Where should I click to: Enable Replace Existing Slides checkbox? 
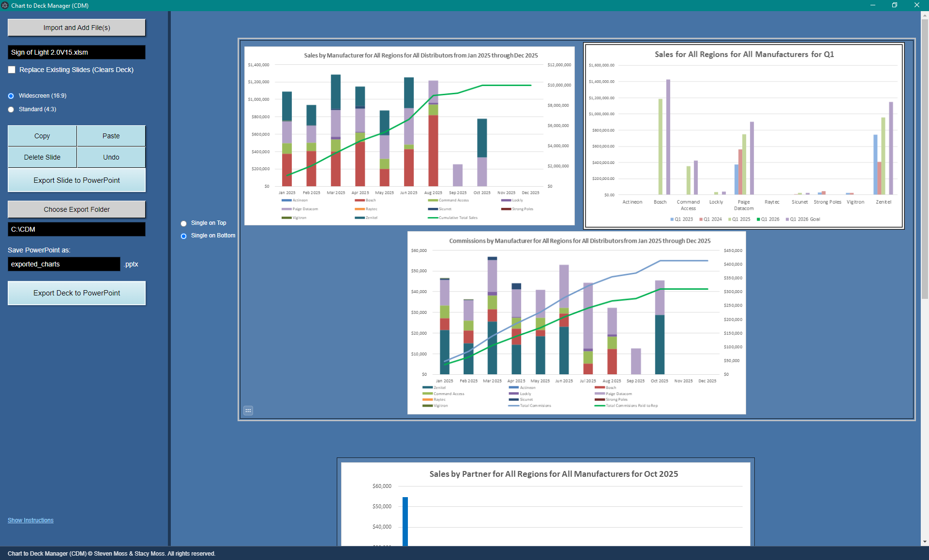click(12, 70)
